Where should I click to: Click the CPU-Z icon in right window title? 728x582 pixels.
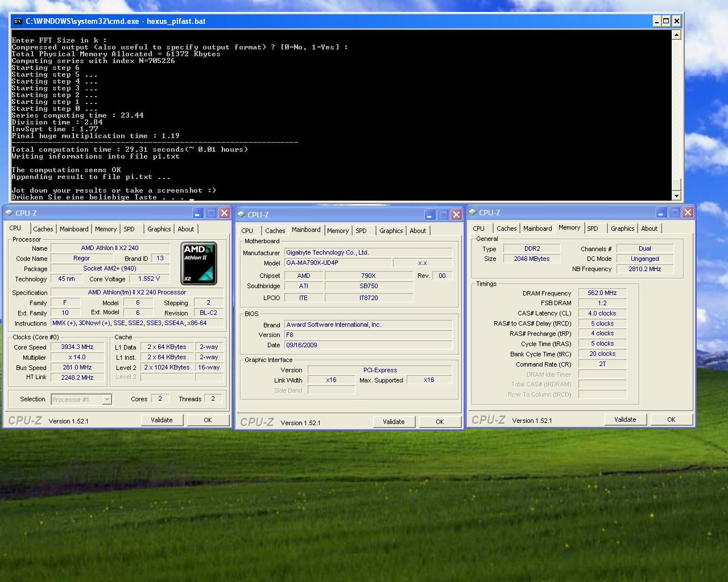[473, 213]
